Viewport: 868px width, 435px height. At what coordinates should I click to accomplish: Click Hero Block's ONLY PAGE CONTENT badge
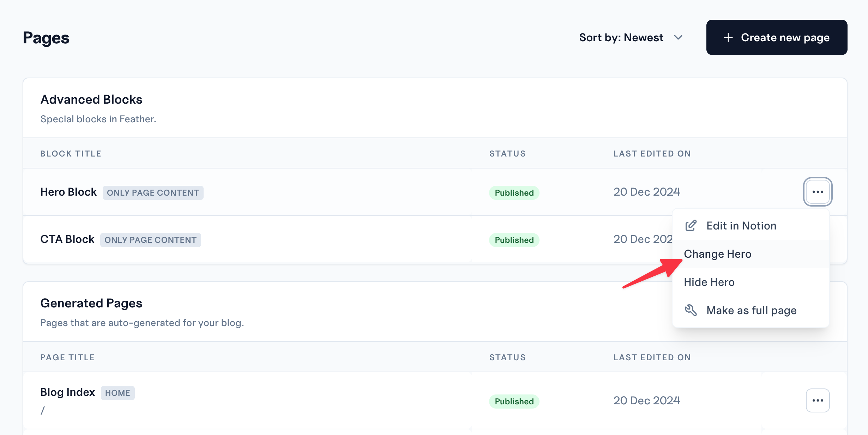tap(153, 193)
